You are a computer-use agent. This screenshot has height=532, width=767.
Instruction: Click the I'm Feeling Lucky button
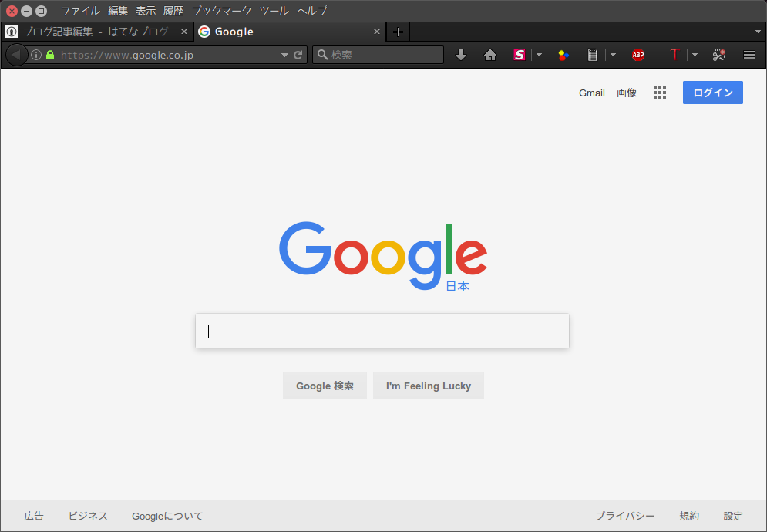click(x=429, y=386)
